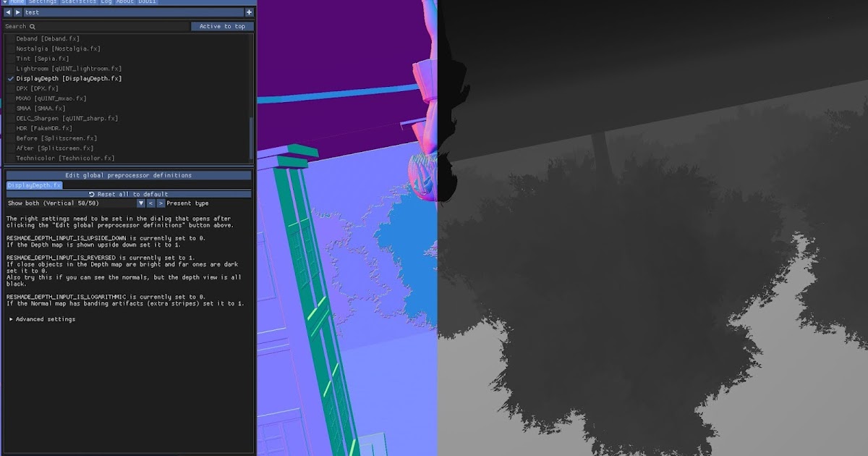Click the right arrow to load next preset
868x456 pixels.
click(x=18, y=12)
